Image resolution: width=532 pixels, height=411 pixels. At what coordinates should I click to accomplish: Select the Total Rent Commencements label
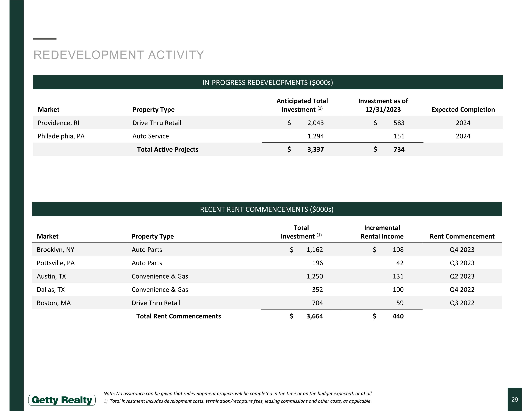coord(179,316)
